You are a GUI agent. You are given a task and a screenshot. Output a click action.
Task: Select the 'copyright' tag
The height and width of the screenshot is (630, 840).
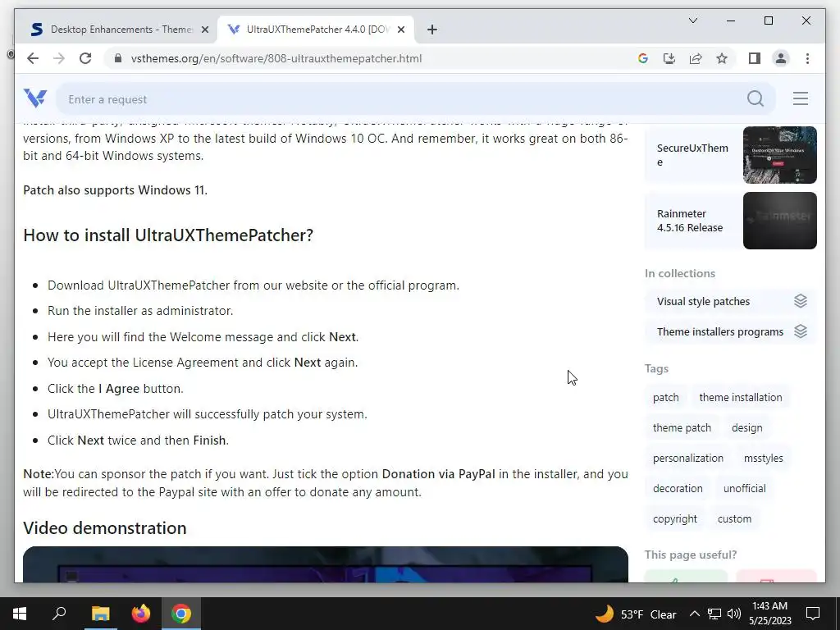click(x=675, y=519)
